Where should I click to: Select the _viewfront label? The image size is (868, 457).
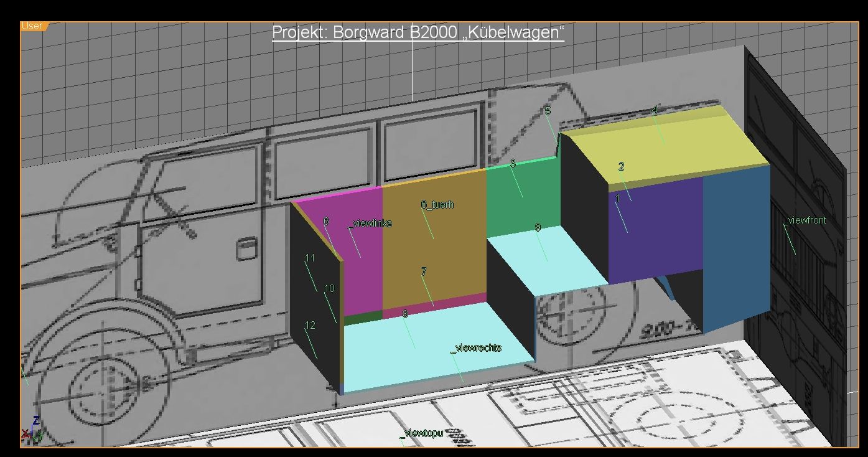coord(805,220)
